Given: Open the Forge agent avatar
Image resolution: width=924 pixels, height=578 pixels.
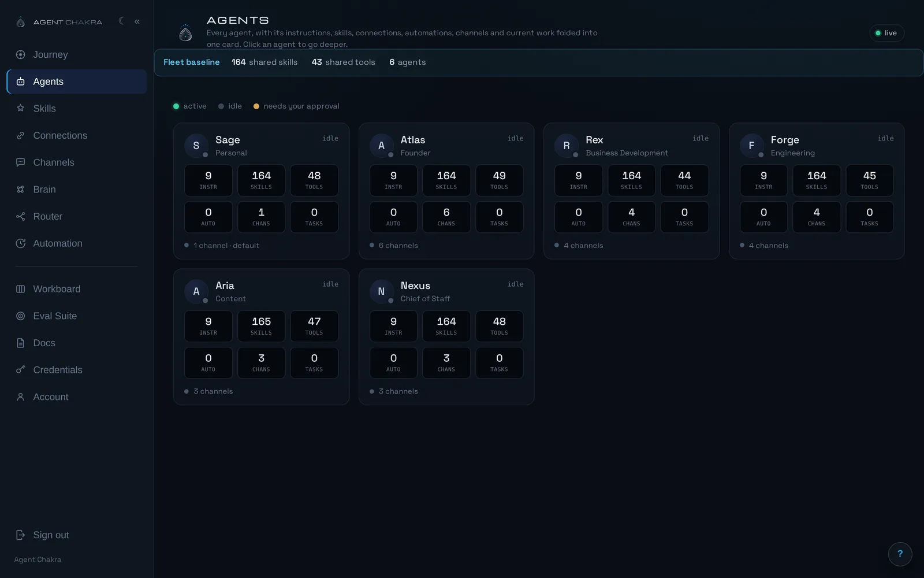Looking at the screenshot, I should tap(751, 146).
